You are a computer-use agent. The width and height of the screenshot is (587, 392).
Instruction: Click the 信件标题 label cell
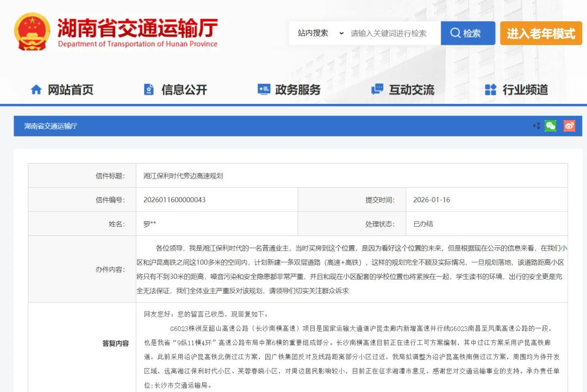pyautogui.click(x=82, y=176)
